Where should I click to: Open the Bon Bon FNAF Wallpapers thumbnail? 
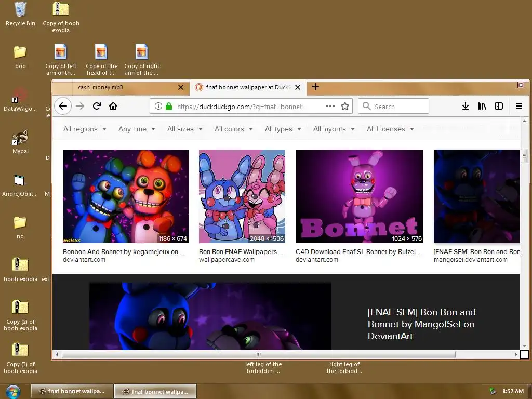(x=242, y=196)
